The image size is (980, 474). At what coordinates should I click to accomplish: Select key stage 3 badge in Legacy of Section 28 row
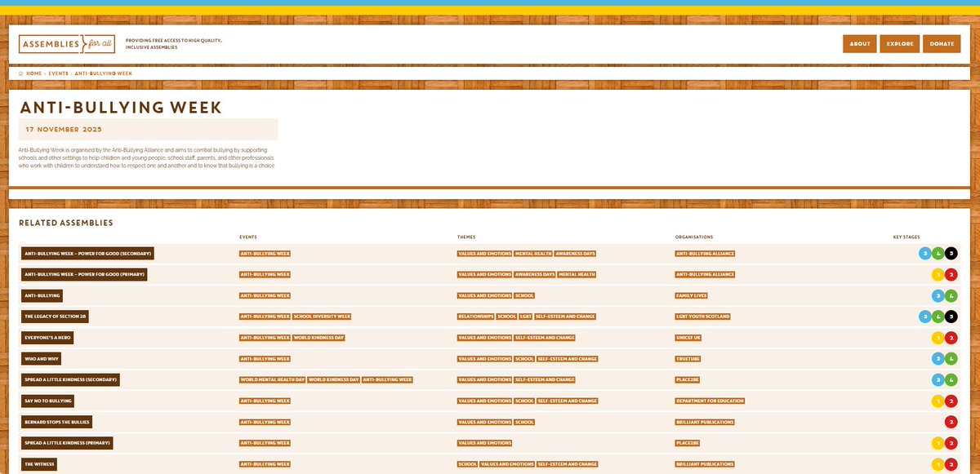coord(925,316)
